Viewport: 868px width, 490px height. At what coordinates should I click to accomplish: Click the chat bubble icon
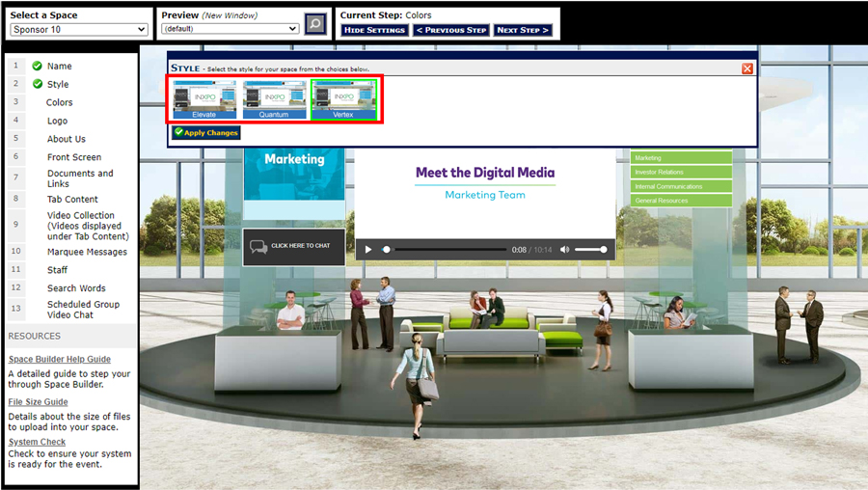[258, 247]
